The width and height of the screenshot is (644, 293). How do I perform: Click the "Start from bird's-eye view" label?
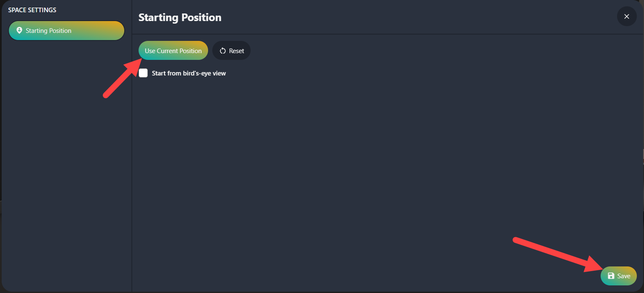(189, 73)
